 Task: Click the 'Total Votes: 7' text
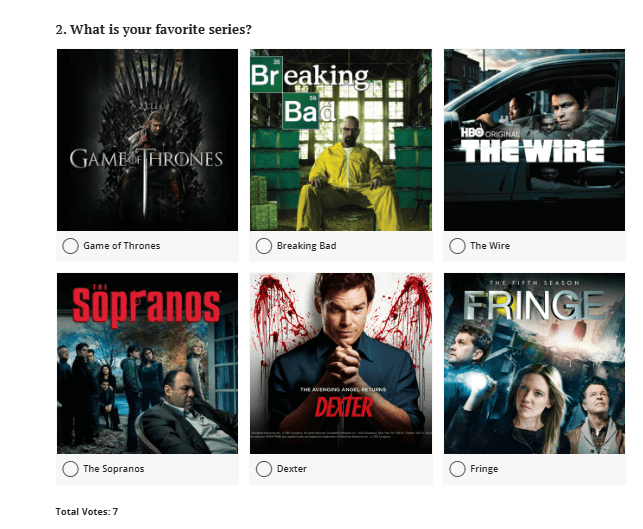87,511
